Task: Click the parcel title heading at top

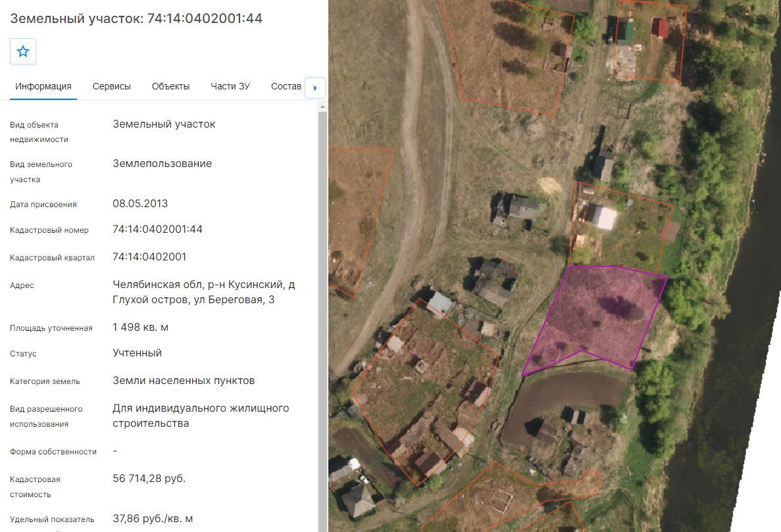Action: pos(136,18)
